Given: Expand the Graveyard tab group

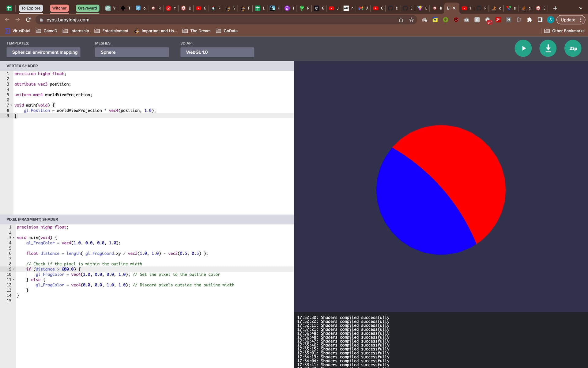Looking at the screenshot, I should tap(87, 8).
